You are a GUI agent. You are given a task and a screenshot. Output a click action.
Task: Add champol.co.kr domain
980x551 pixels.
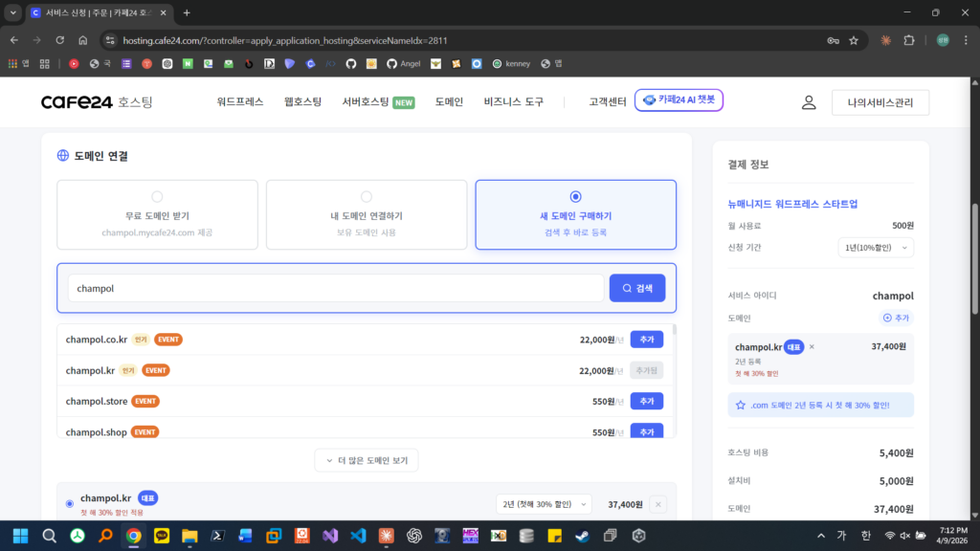click(x=646, y=340)
